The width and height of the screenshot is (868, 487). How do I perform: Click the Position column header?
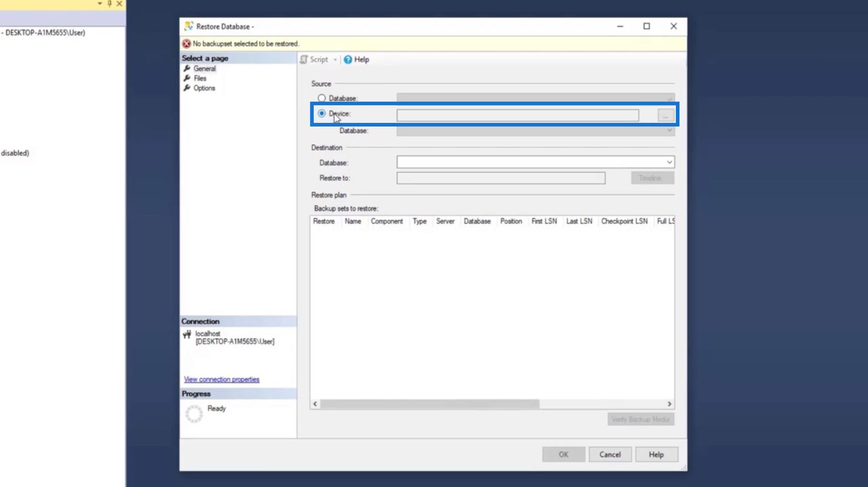[x=511, y=221]
